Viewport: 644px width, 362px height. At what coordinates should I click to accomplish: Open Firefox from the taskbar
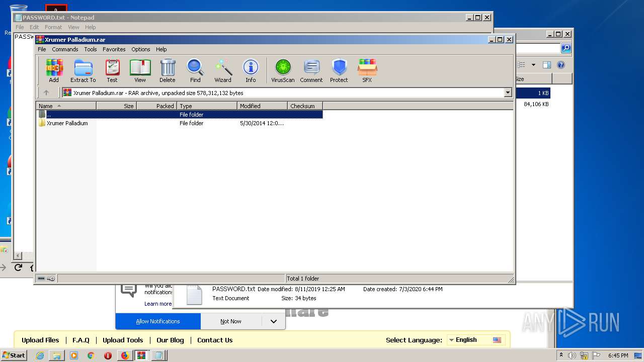[x=125, y=355]
